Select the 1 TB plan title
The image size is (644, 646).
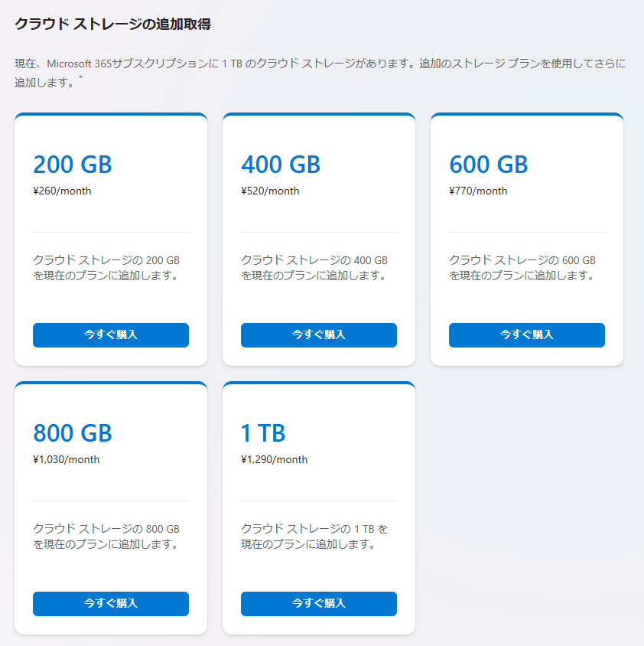[263, 433]
